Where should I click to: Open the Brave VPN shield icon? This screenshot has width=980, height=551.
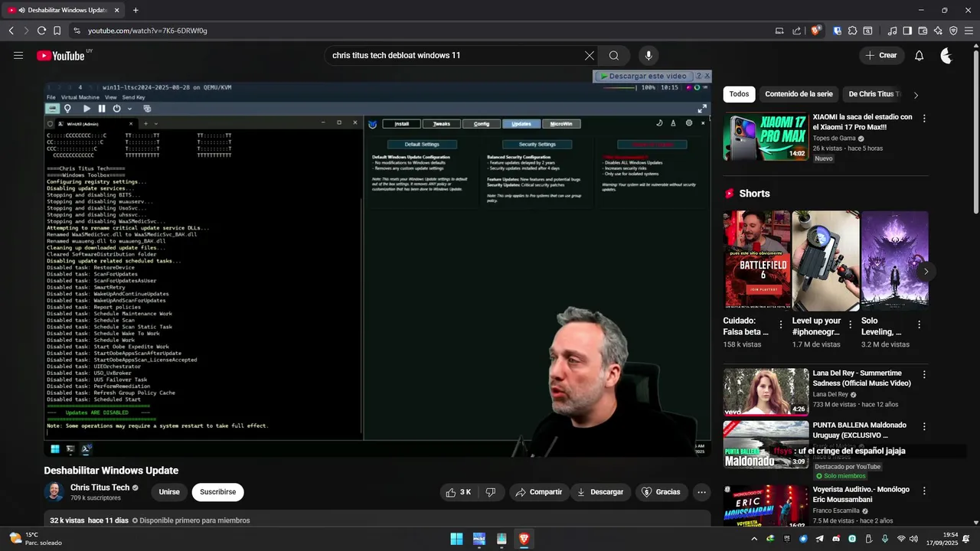point(953,31)
